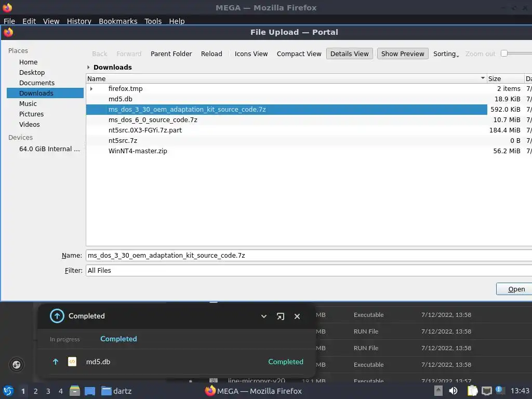
Task: Select Desktop in Places
Action: [45, 73]
